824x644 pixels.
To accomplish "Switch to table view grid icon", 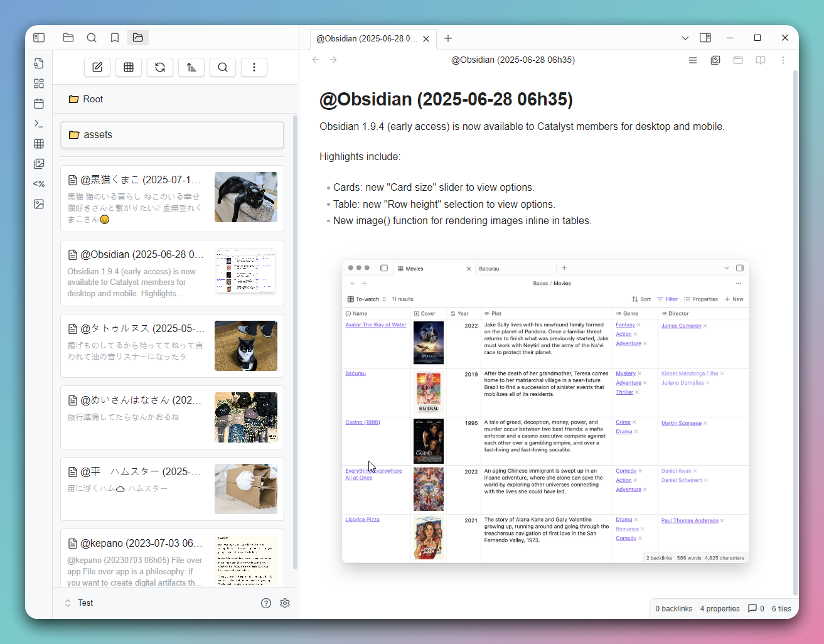I will 129,67.
